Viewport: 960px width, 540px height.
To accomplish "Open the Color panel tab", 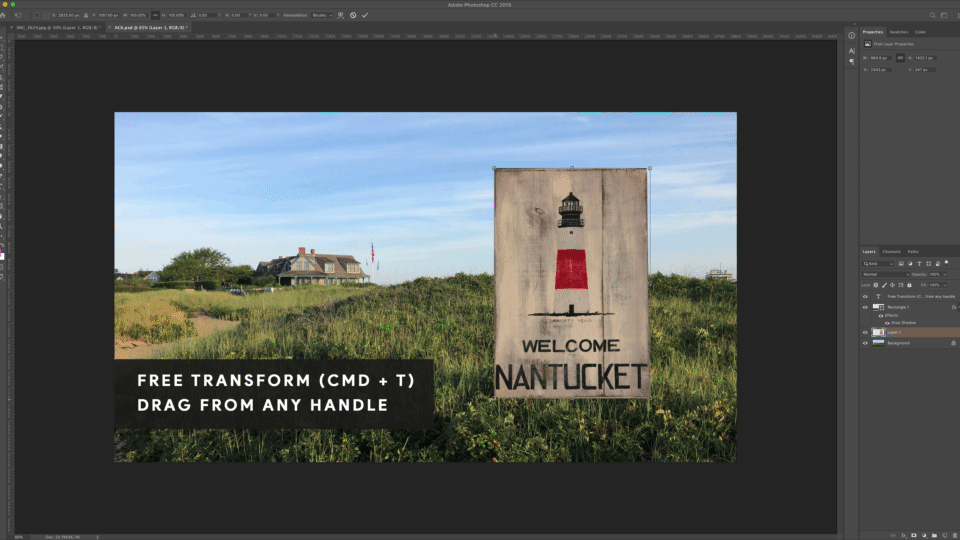I will (x=920, y=32).
